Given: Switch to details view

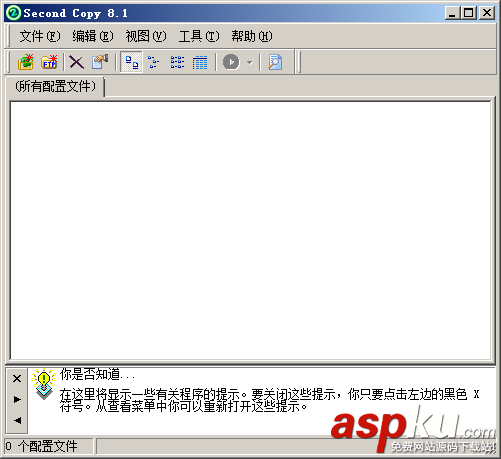Looking at the screenshot, I should click(x=200, y=62).
